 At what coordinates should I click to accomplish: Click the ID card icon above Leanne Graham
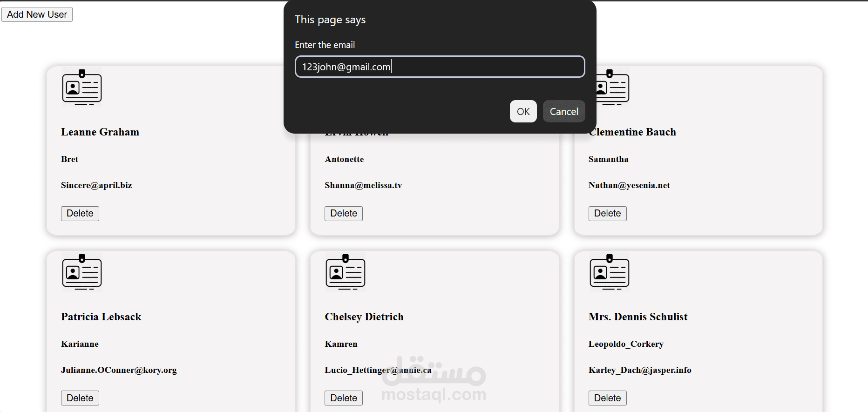[82, 88]
